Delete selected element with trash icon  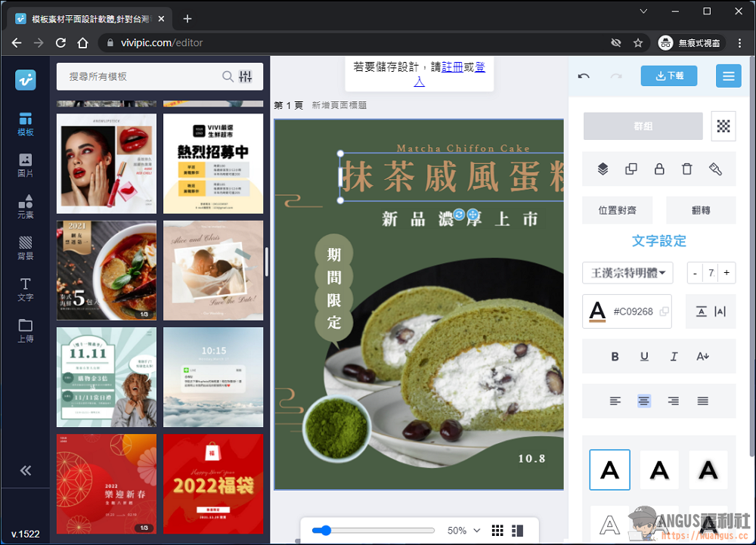(687, 169)
